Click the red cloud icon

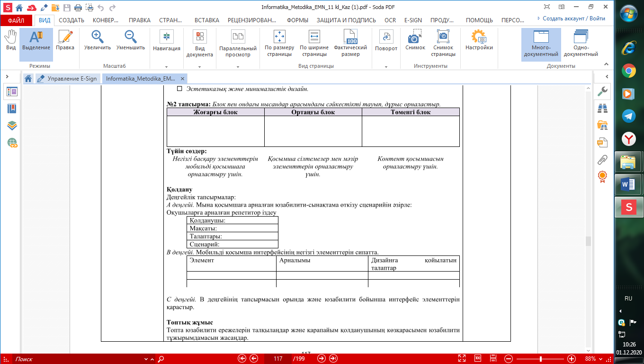[32, 8]
